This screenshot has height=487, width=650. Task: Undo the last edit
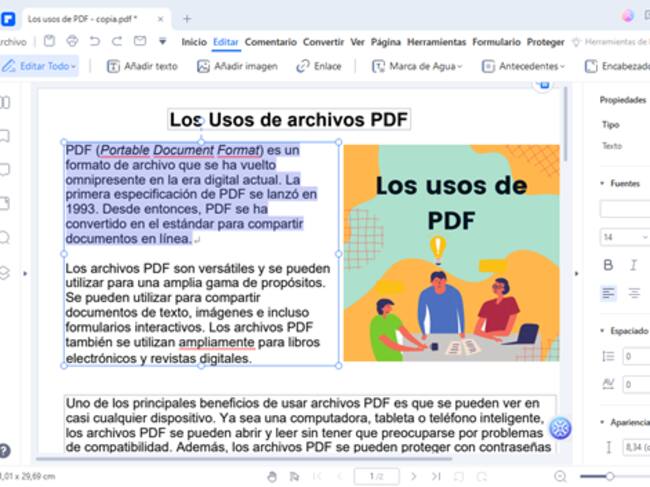[94, 42]
